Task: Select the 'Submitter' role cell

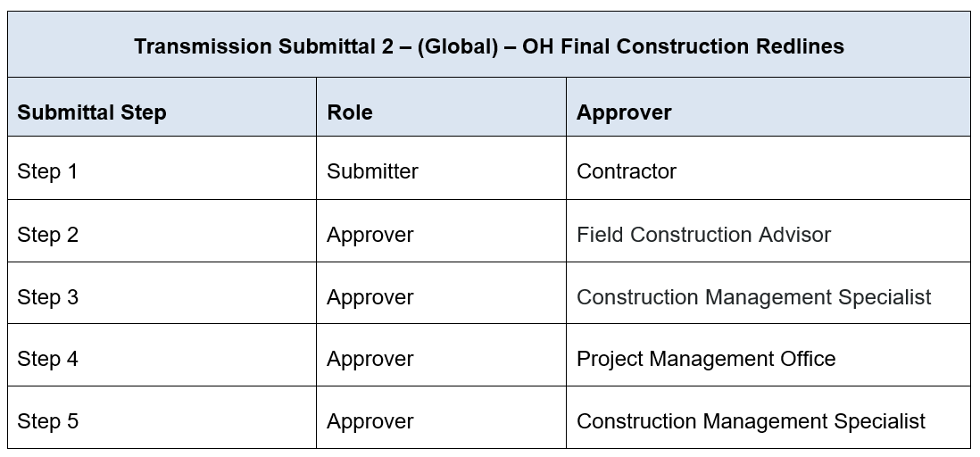Action: tap(372, 171)
